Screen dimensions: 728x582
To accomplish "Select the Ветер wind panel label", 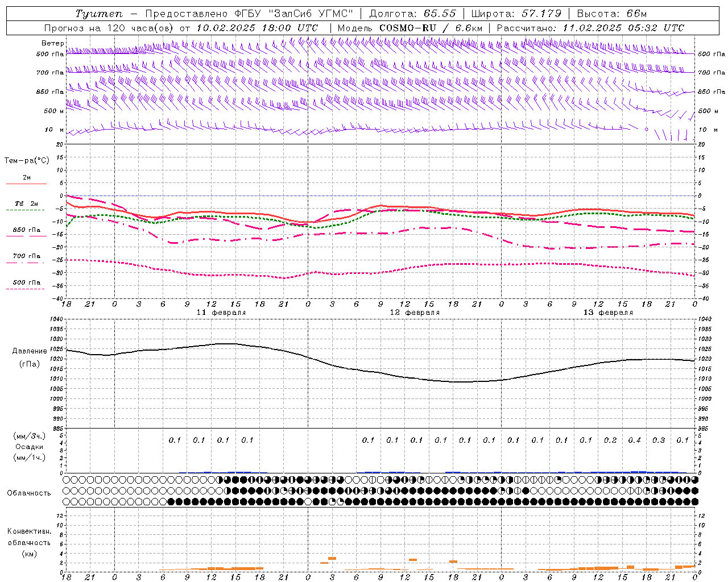I will (x=52, y=43).
